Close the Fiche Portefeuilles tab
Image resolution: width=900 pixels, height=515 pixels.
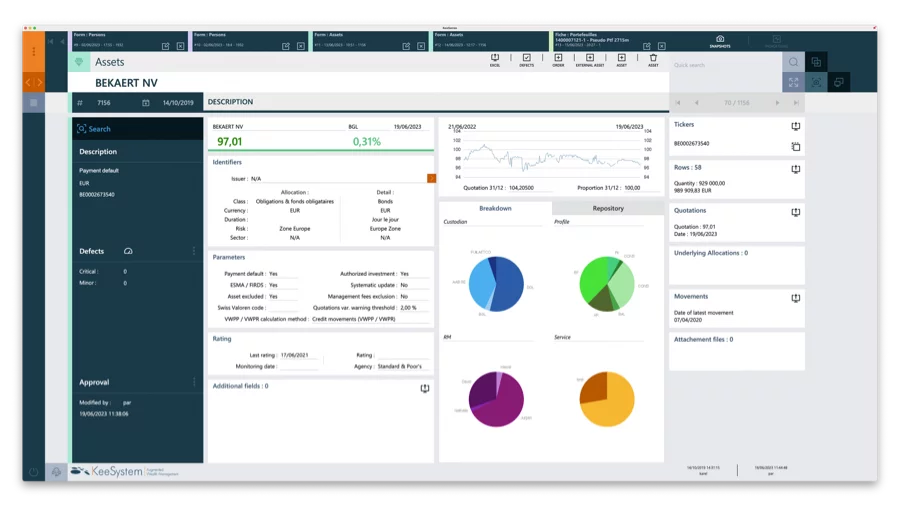coord(661,46)
